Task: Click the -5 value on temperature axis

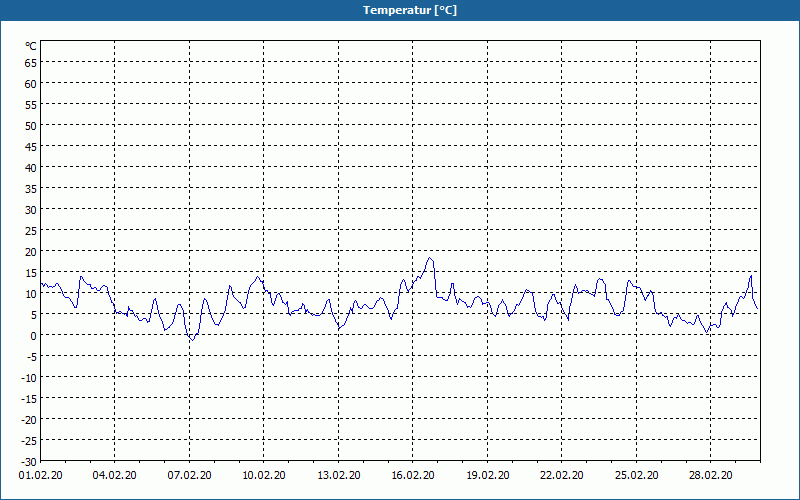Action: (31, 357)
